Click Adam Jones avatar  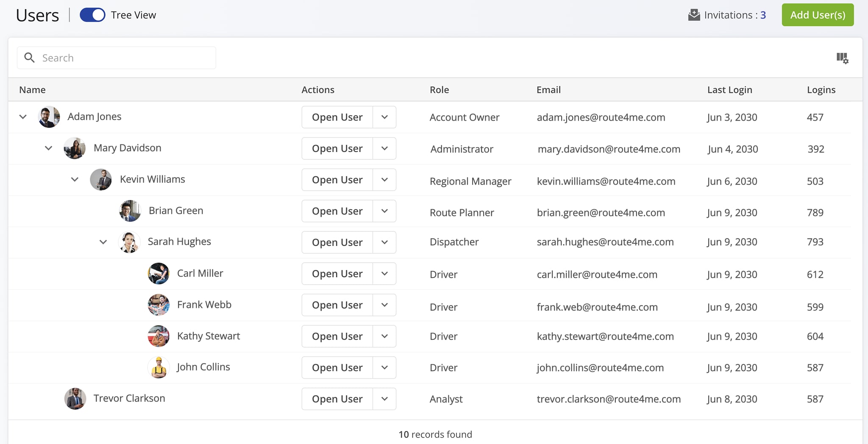(x=49, y=117)
